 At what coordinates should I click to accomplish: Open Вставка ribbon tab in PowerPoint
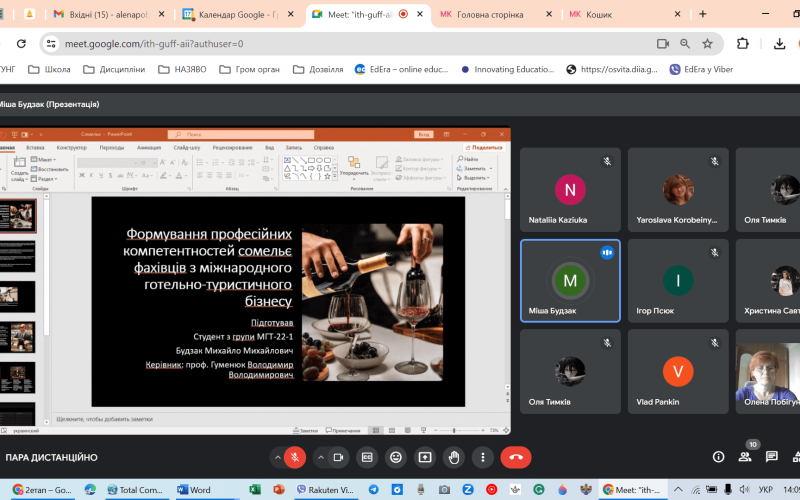click(x=35, y=147)
